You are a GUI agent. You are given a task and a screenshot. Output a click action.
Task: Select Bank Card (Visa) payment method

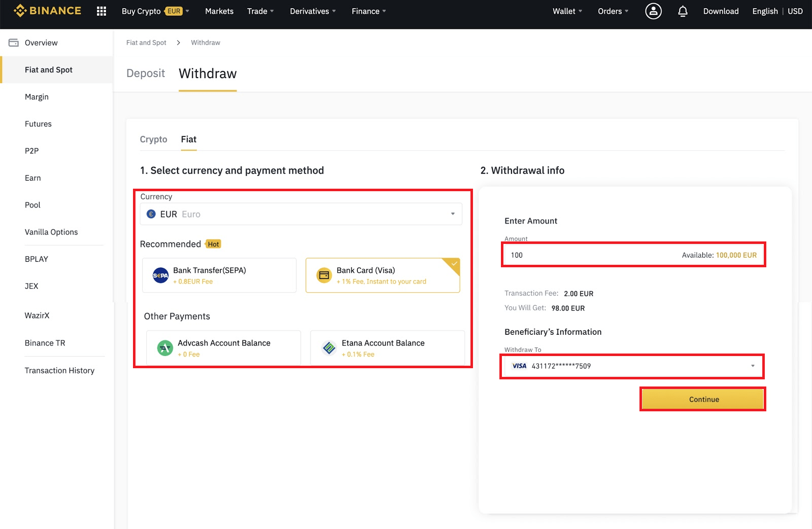click(x=383, y=275)
